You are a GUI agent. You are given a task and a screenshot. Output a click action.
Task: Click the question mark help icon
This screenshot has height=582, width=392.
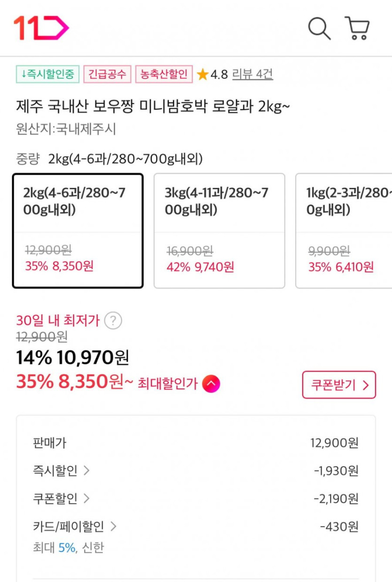tap(113, 321)
